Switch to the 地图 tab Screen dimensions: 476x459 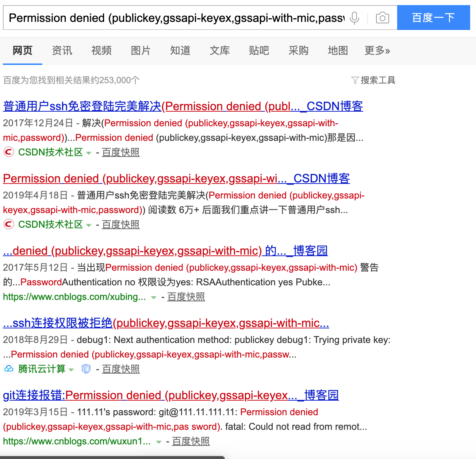tap(338, 51)
